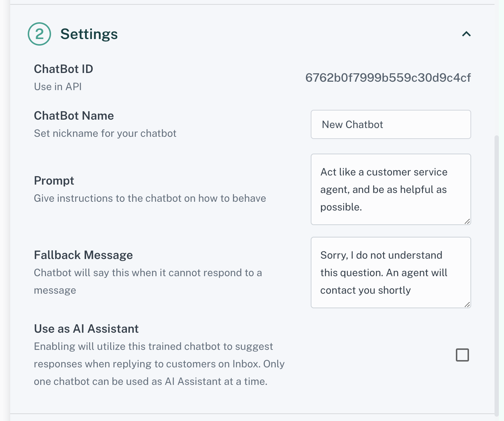Click the ChatBot ID value 6762b0f7999b559c30d9c4cf

click(388, 78)
